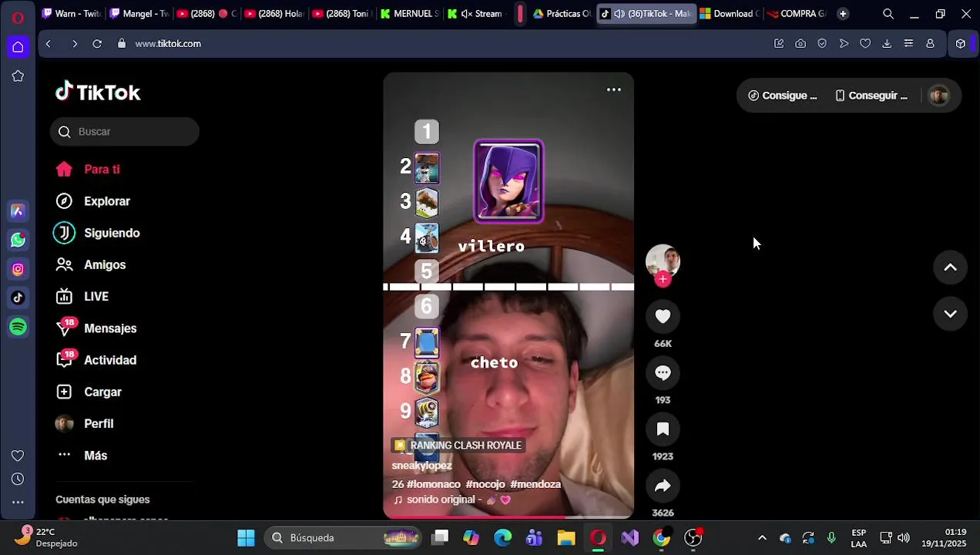Image resolution: width=980 pixels, height=555 pixels.
Task: Mute the TikTok tab audio icon
Action: [x=619, y=13]
